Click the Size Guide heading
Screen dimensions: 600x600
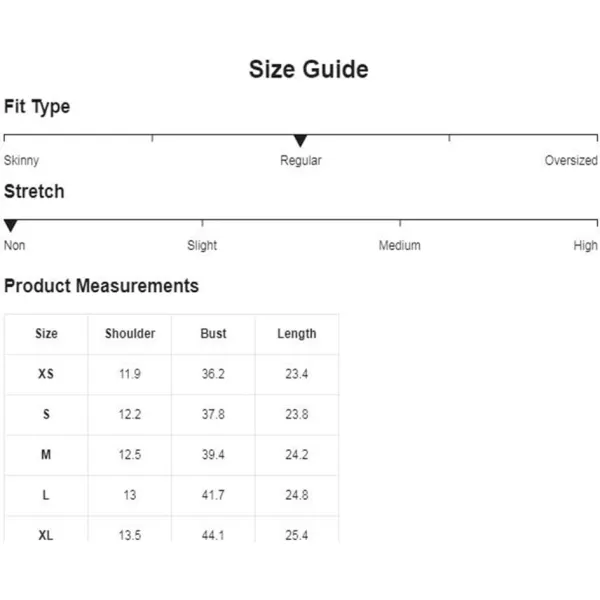(309, 69)
